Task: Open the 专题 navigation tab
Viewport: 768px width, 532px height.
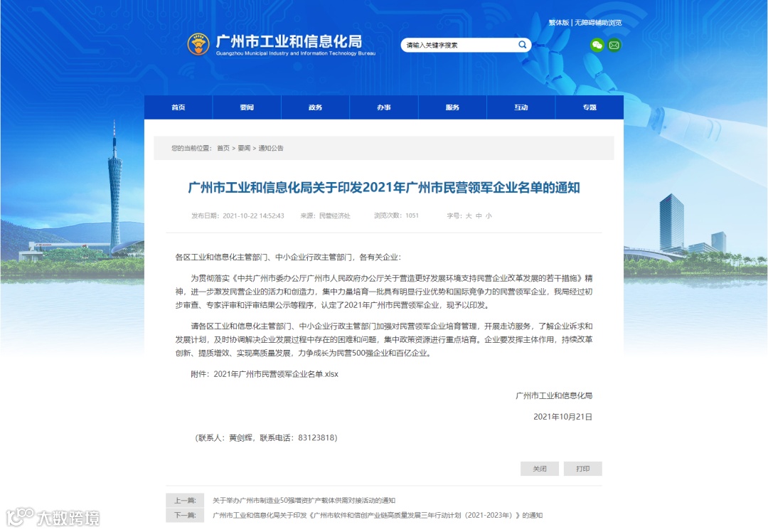Action: [x=590, y=107]
